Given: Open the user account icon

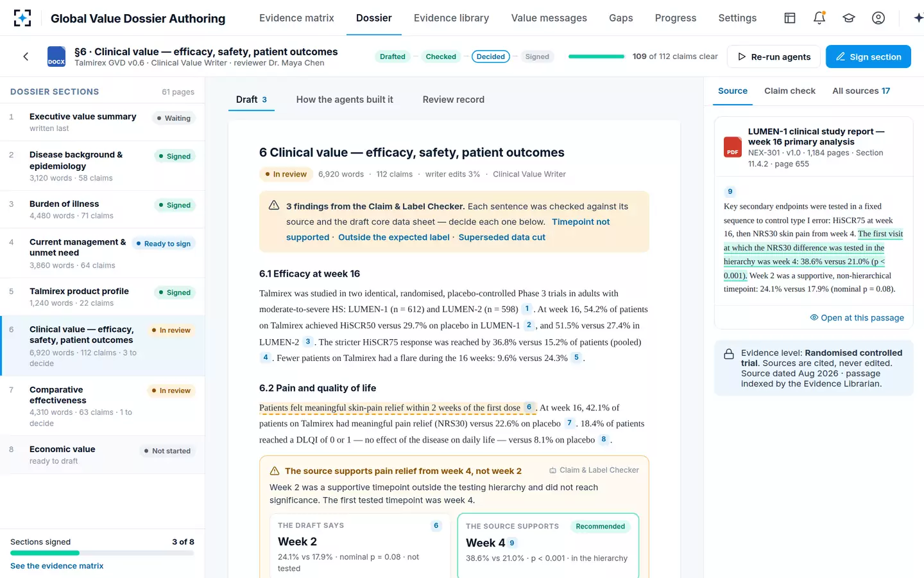Looking at the screenshot, I should pos(878,18).
